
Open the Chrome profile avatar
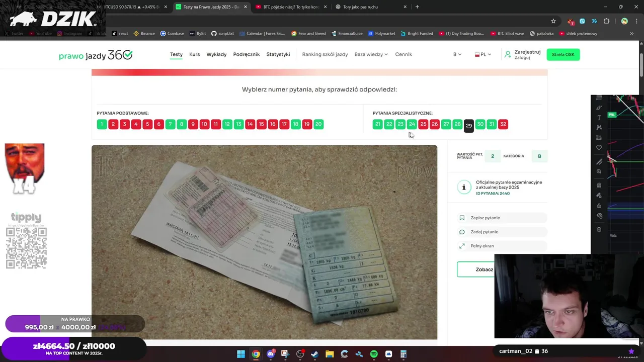(x=624, y=21)
